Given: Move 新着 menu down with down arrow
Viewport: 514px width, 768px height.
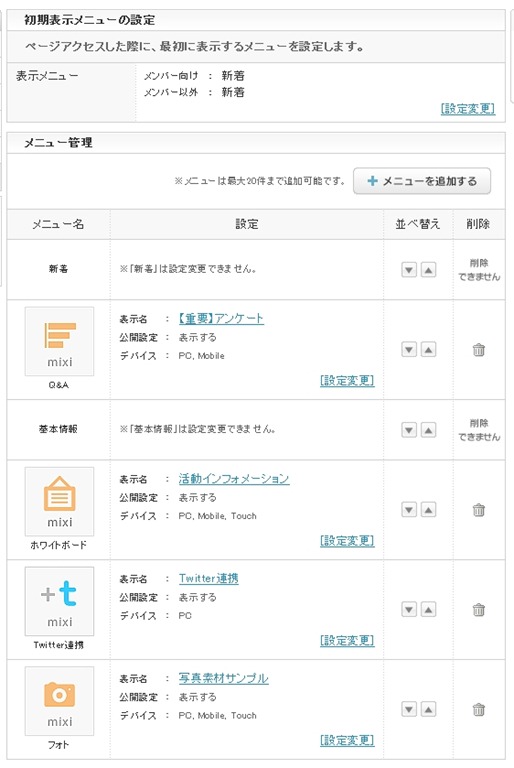Looking at the screenshot, I should 409,270.
